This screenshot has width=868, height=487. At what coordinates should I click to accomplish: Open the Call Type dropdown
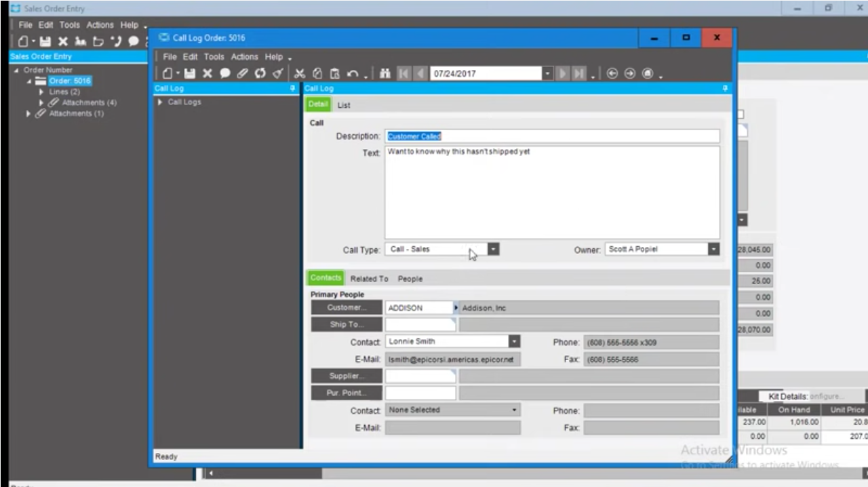pos(492,250)
